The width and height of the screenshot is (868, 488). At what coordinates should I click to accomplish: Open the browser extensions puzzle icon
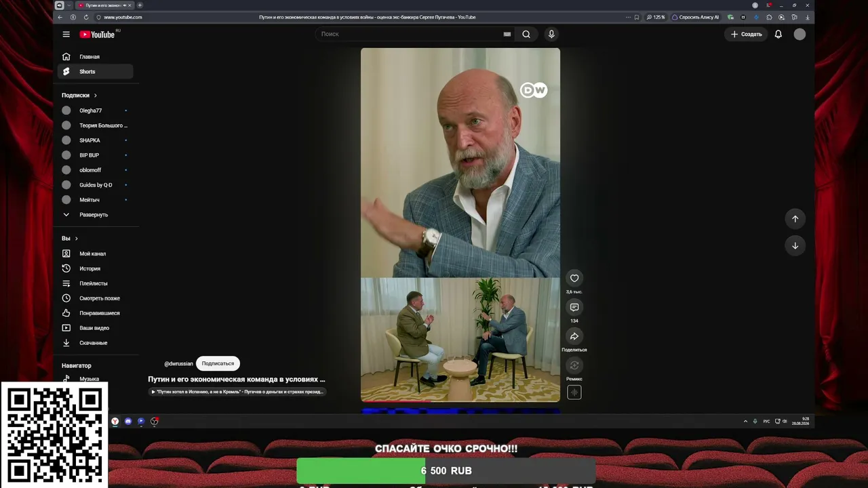[x=769, y=17]
